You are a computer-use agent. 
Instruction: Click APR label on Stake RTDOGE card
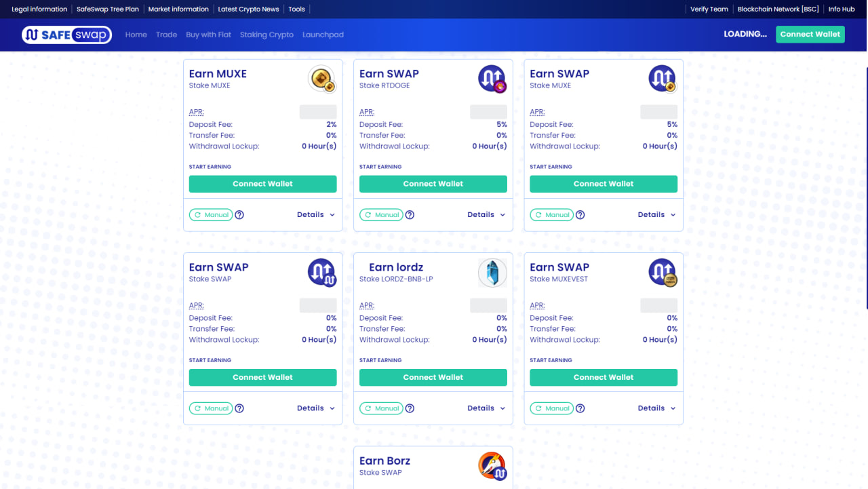367,113
